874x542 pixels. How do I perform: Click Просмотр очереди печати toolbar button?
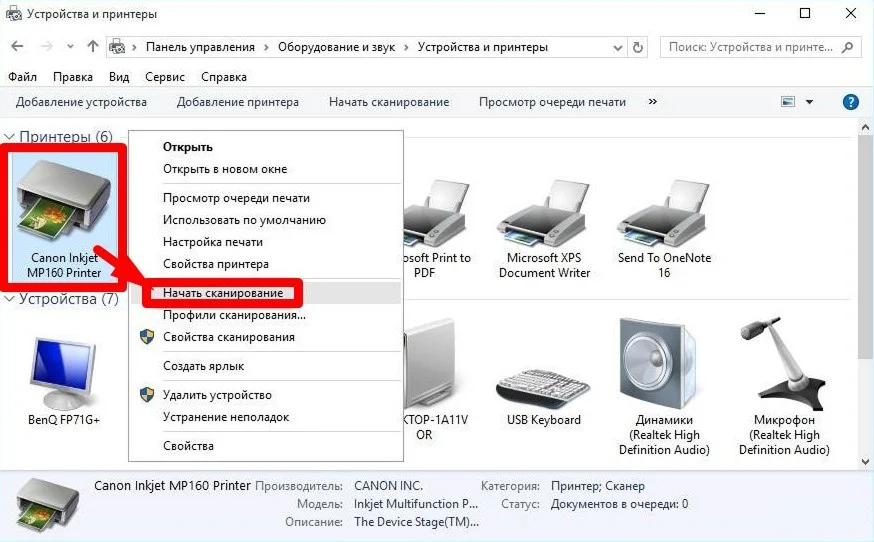pyautogui.click(x=552, y=102)
